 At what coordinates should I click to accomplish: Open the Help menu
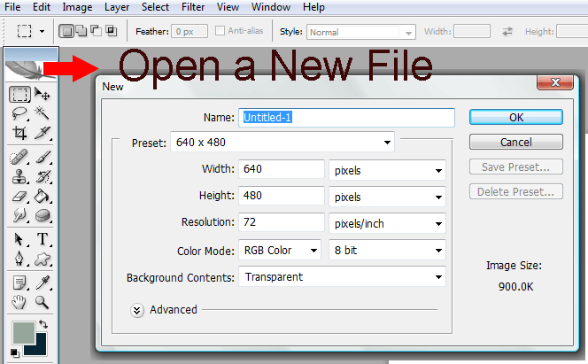click(x=313, y=7)
